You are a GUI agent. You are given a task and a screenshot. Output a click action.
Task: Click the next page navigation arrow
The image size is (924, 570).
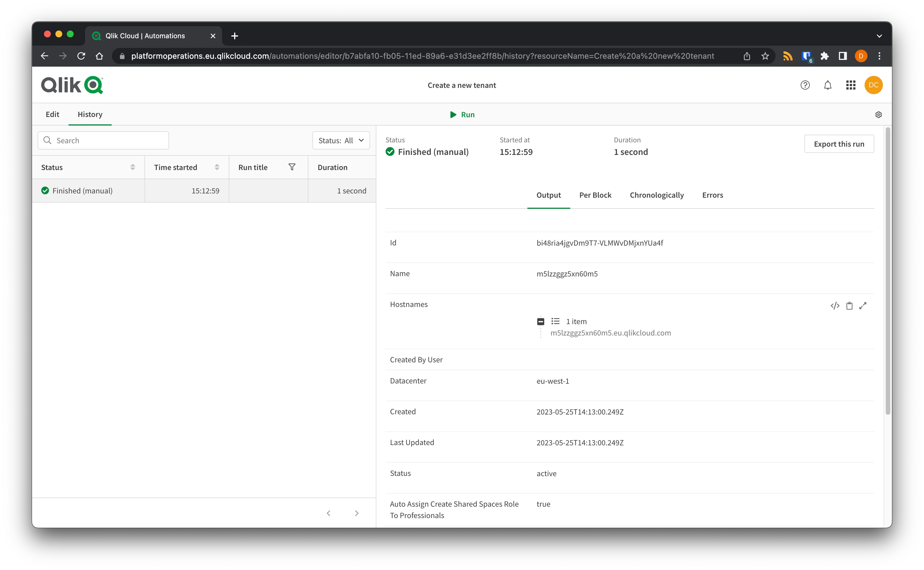356,513
